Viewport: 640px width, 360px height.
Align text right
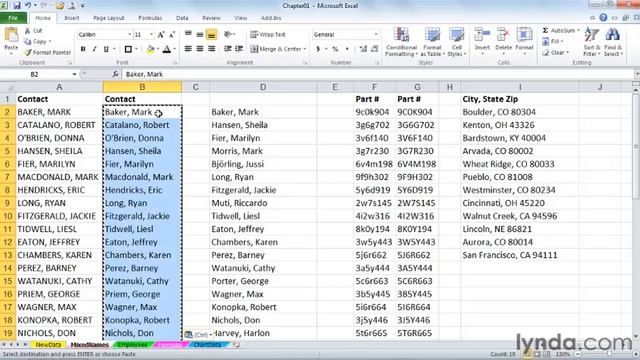point(211,49)
